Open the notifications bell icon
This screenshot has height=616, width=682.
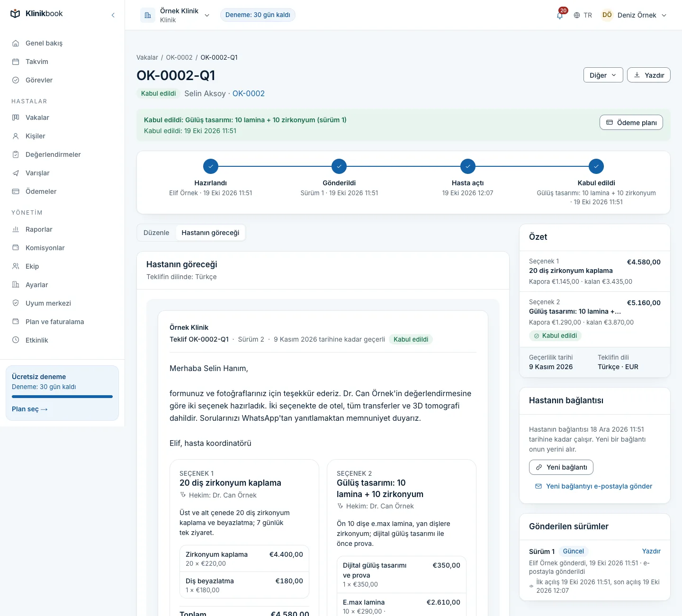click(x=560, y=15)
